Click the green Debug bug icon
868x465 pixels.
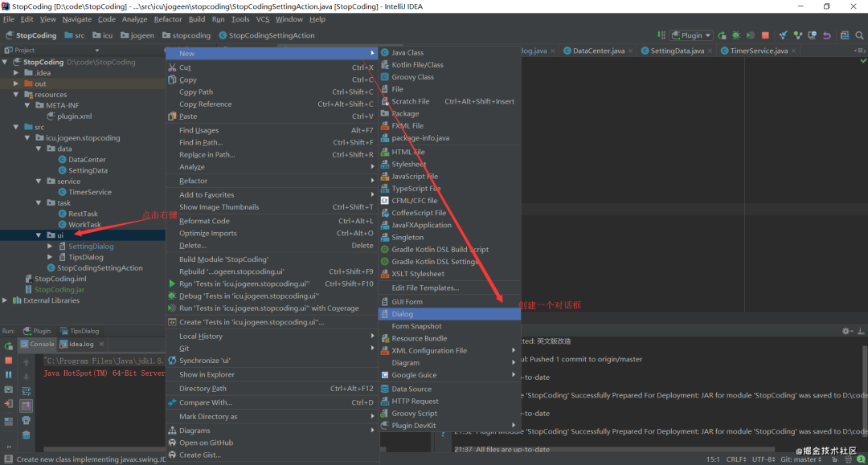coord(736,35)
